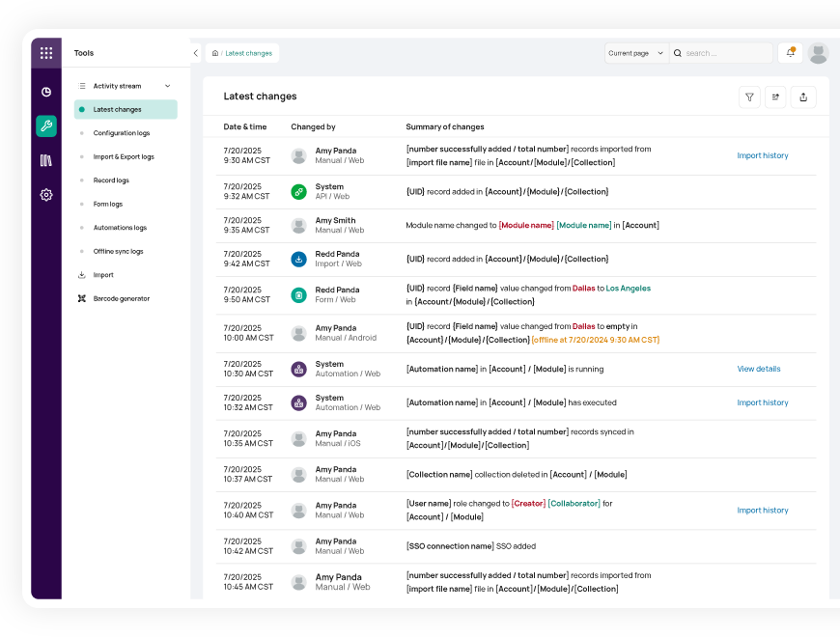Open the library books icon in sidebar
Viewport: 840px width, 637px height.
46,160
